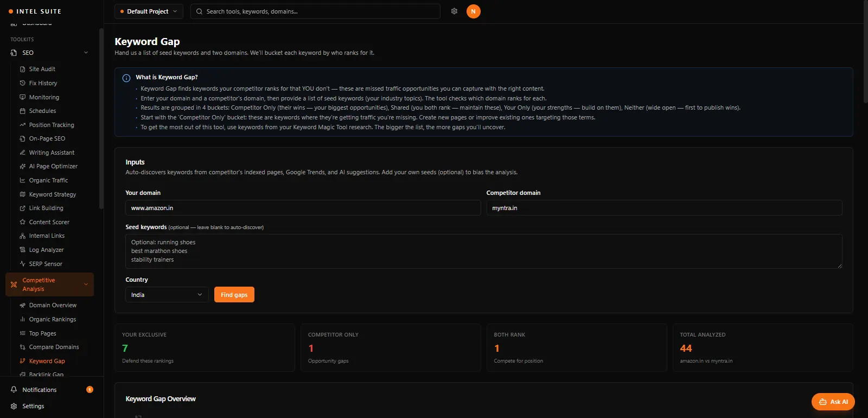Click the Settings gear icon in sidebar

click(14, 406)
